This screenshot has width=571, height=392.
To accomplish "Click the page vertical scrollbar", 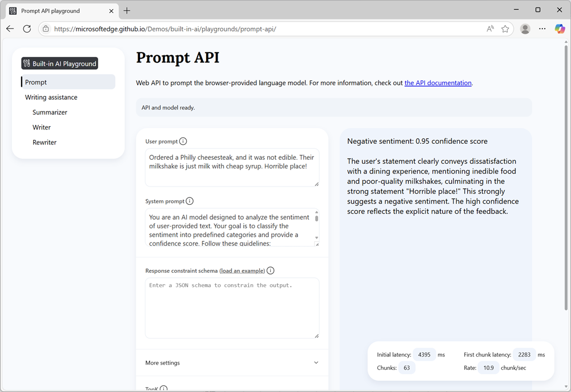I will (x=566, y=179).
